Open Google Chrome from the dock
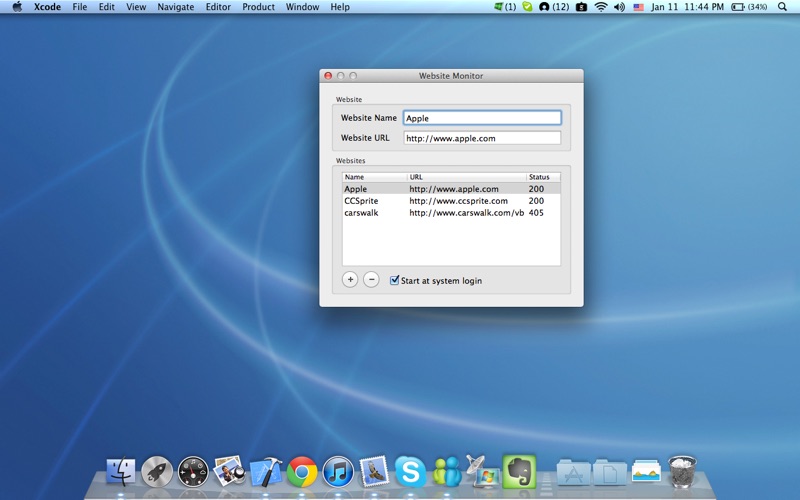The image size is (800, 500). point(302,471)
